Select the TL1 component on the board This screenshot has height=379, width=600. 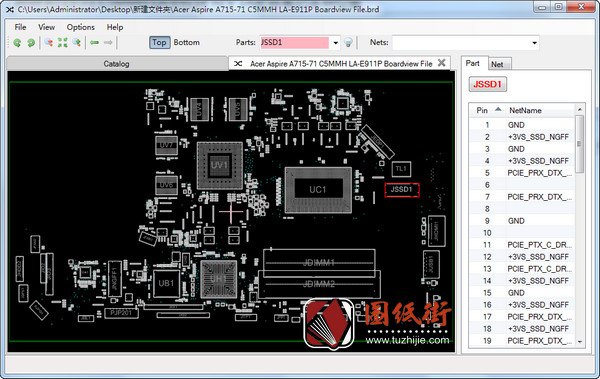tap(401, 169)
